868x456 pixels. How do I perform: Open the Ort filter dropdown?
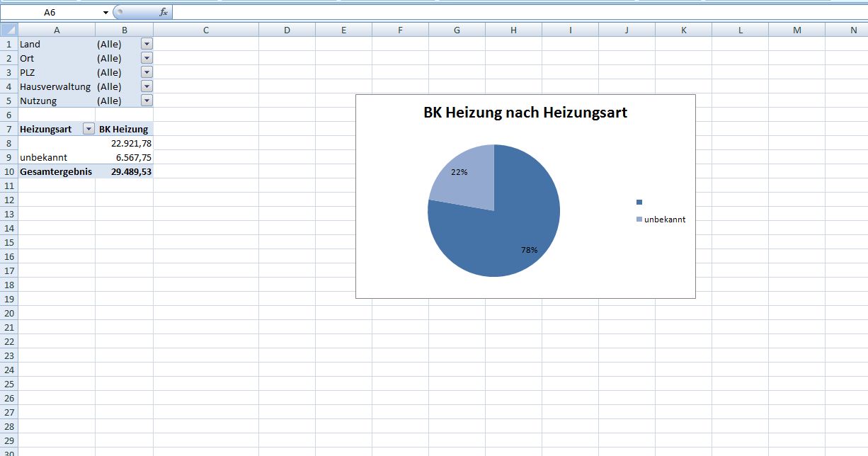pyautogui.click(x=147, y=58)
